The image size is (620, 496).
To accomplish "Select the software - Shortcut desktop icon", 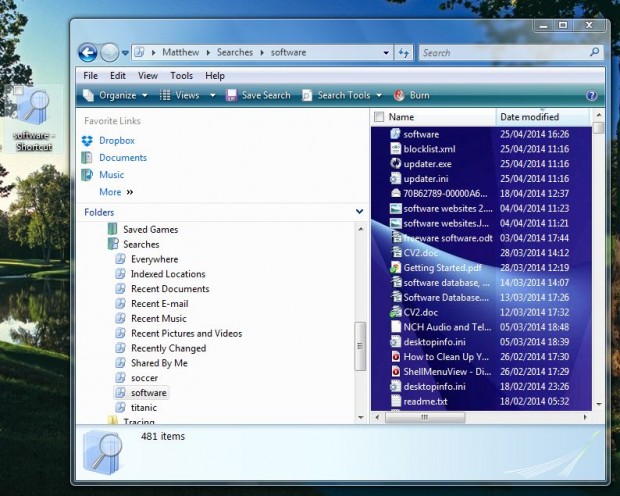I will click(34, 119).
